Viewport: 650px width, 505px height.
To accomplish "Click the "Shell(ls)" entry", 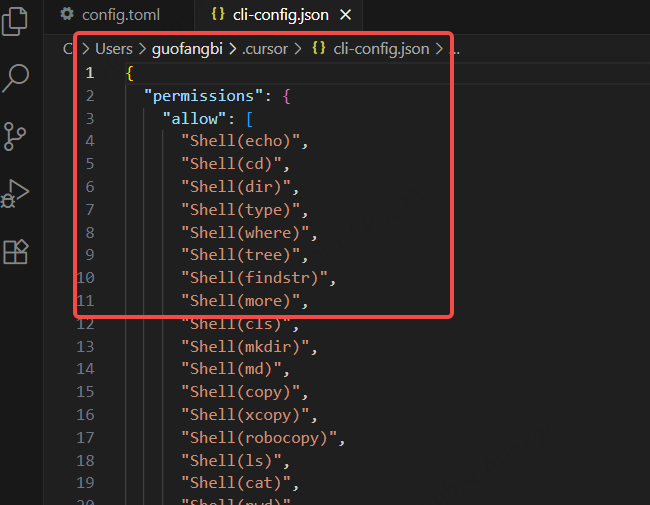I will click(x=231, y=461).
